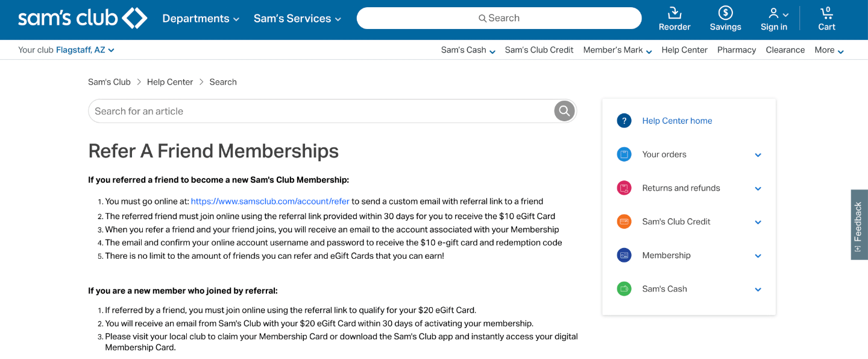Click the Sam's Club logo
The image size is (868, 359).
pyautogui.click(x=83, y=18)
